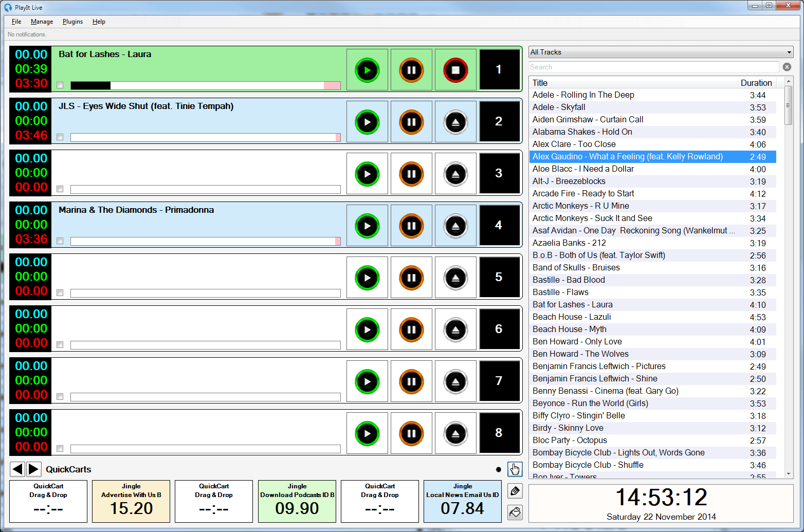Screen dimensions: 804x532
Task: Open the Help menu
Action: (x=99, y=22)
